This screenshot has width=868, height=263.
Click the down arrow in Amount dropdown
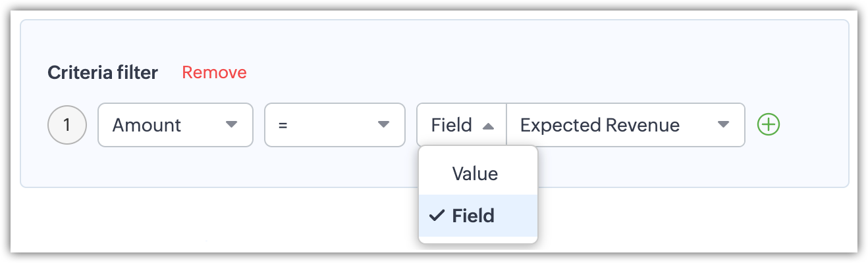click(231, 125)
